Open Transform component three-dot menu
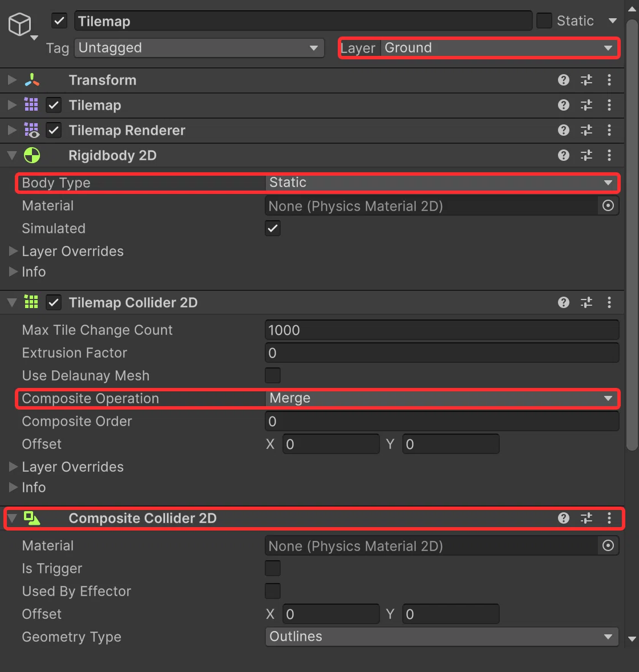Viewport: 639px width, 672px height. pos(609,80)
